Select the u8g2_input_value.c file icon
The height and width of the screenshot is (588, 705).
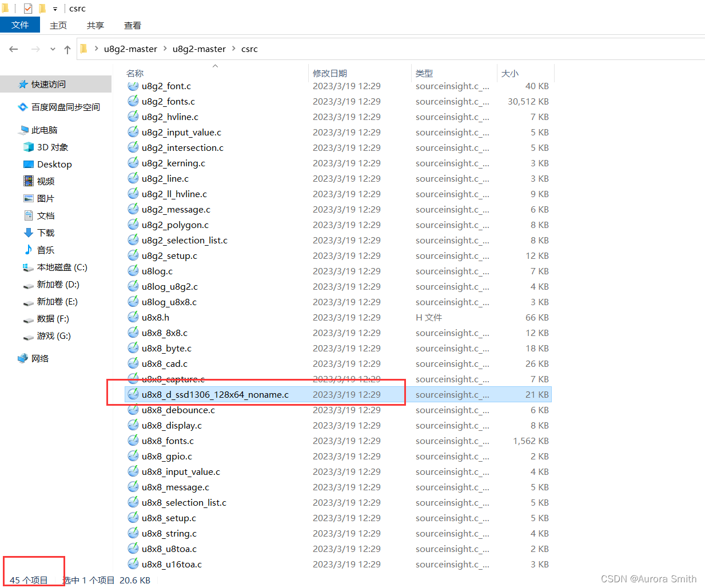point(133,132)
